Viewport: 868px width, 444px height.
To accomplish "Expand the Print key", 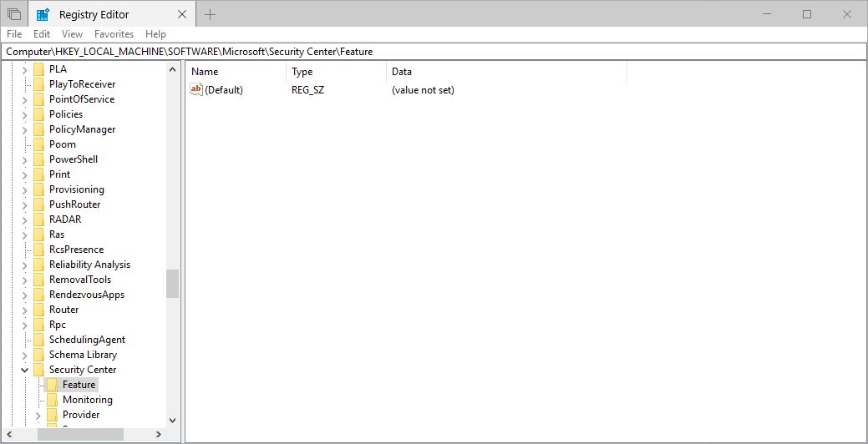I will point(24,174).
